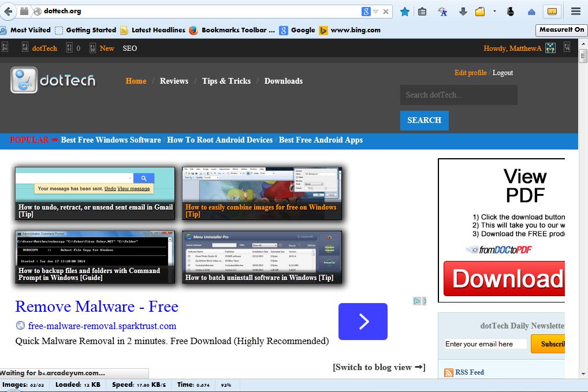
Task: Click the free-malware-removal.sparktrust.com ad link
Action: coord(102,326)
